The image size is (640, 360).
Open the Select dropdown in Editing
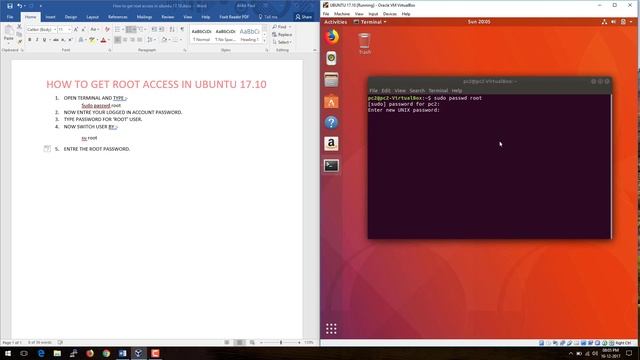click(x=282, y=42)
